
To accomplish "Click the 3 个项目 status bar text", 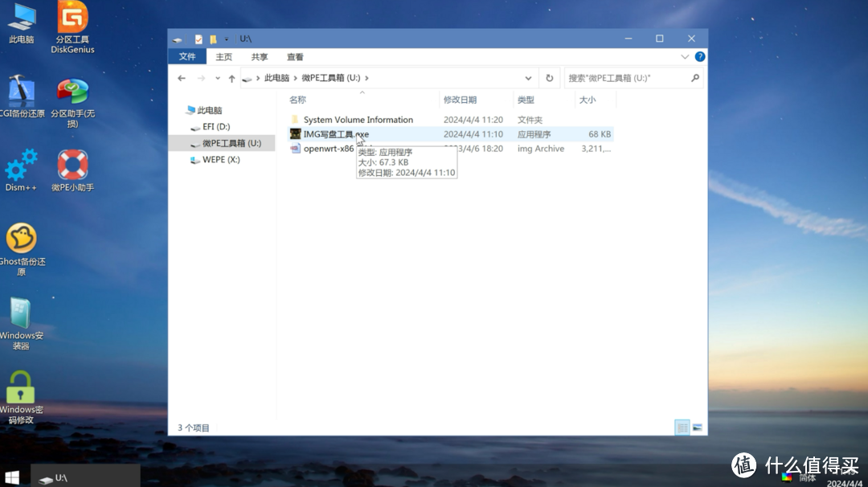I will tap(193, 428).
